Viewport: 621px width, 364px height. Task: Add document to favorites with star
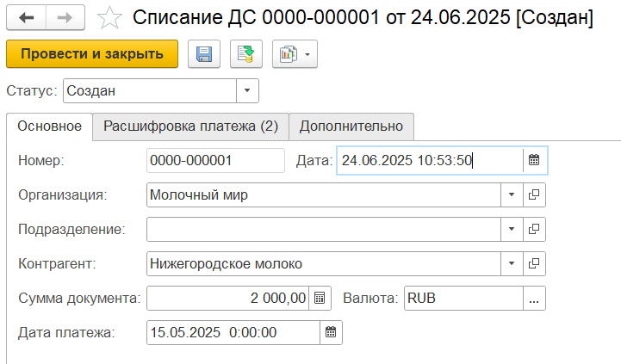(x=109, y=17)
